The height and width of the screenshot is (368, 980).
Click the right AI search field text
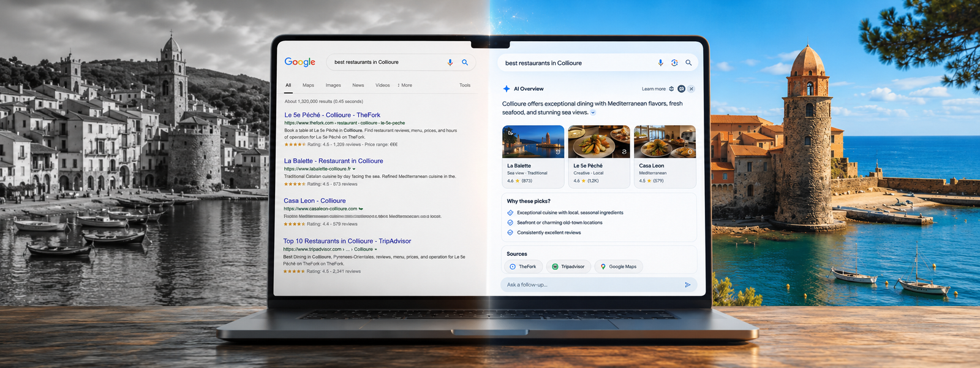click(x=543, y=63)
